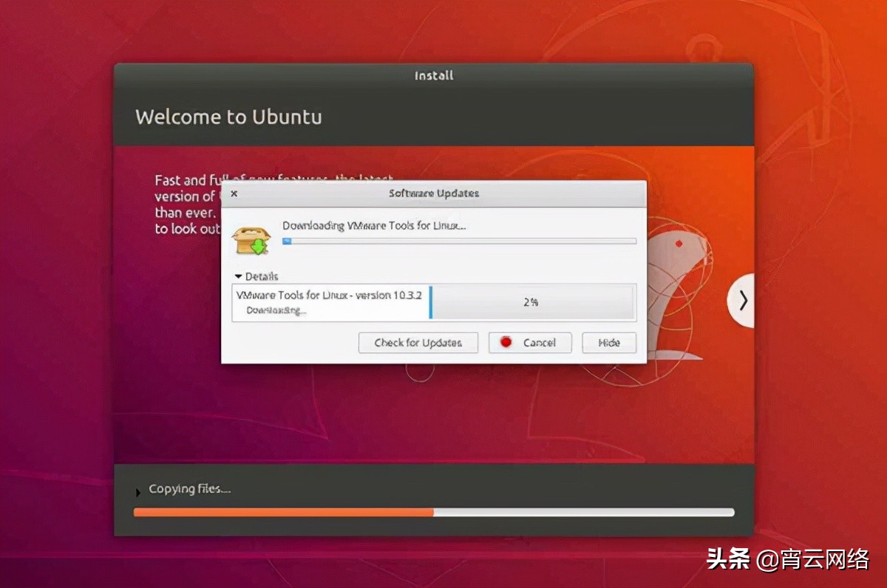Cancel the VMware Tools download

tap(531, 343)
